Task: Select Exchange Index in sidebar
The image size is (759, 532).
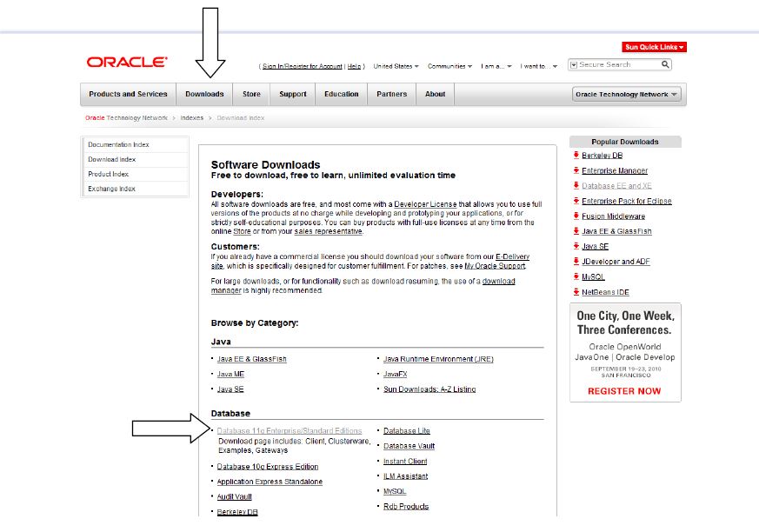Action: [x=135, y=189]
